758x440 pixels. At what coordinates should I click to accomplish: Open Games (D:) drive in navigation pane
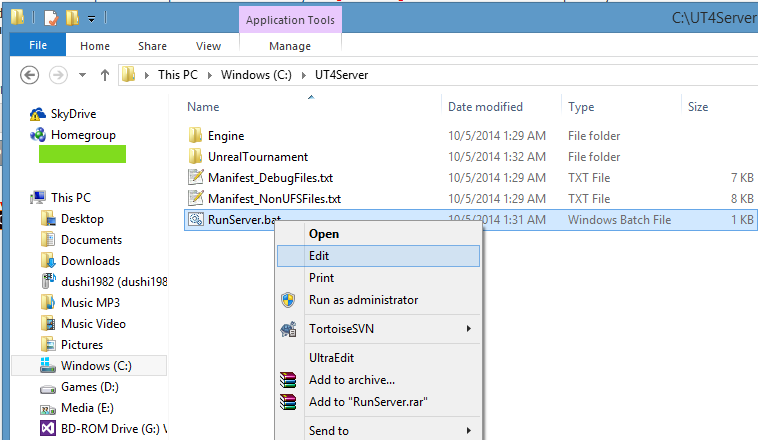90,387
